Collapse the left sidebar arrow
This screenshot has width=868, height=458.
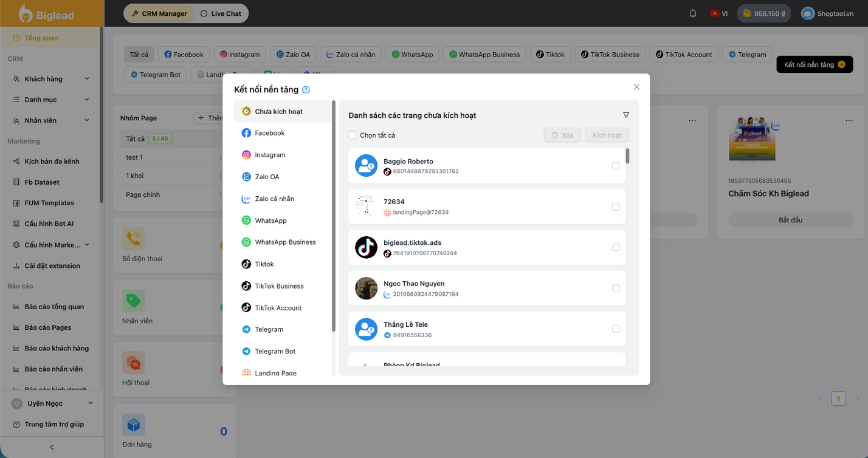point(52,447)
